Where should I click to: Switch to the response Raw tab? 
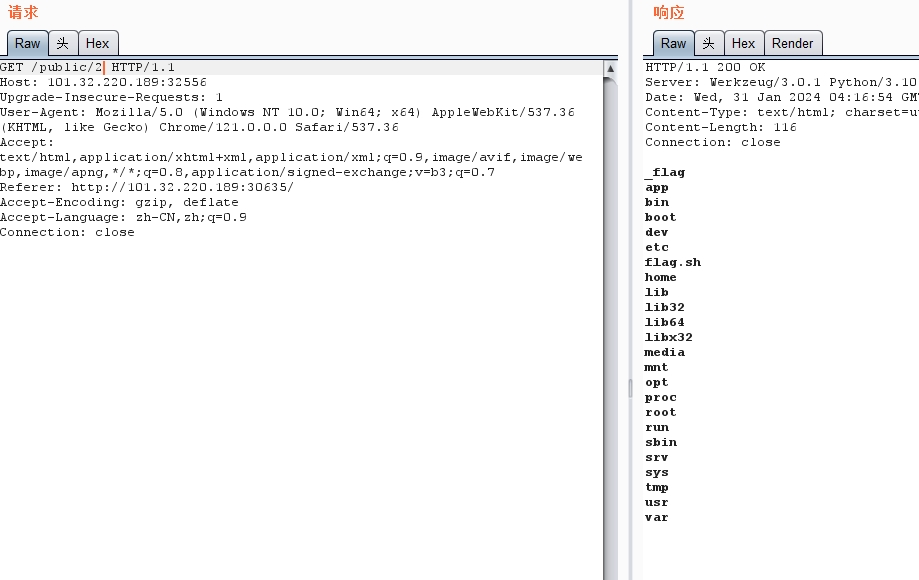673,43
